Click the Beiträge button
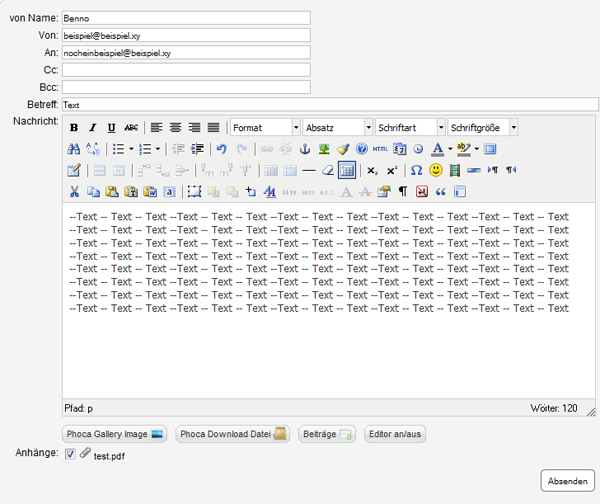 click(327, 434)
